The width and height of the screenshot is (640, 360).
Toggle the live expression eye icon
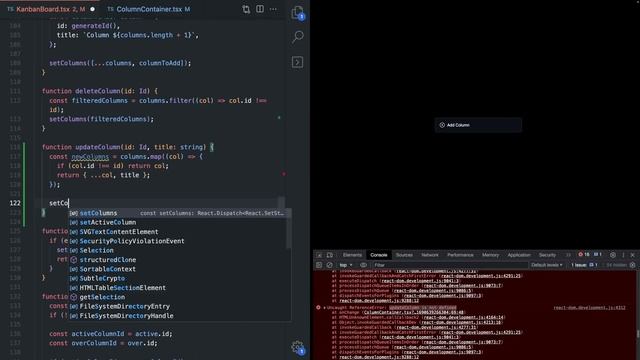tap(363, 265)
